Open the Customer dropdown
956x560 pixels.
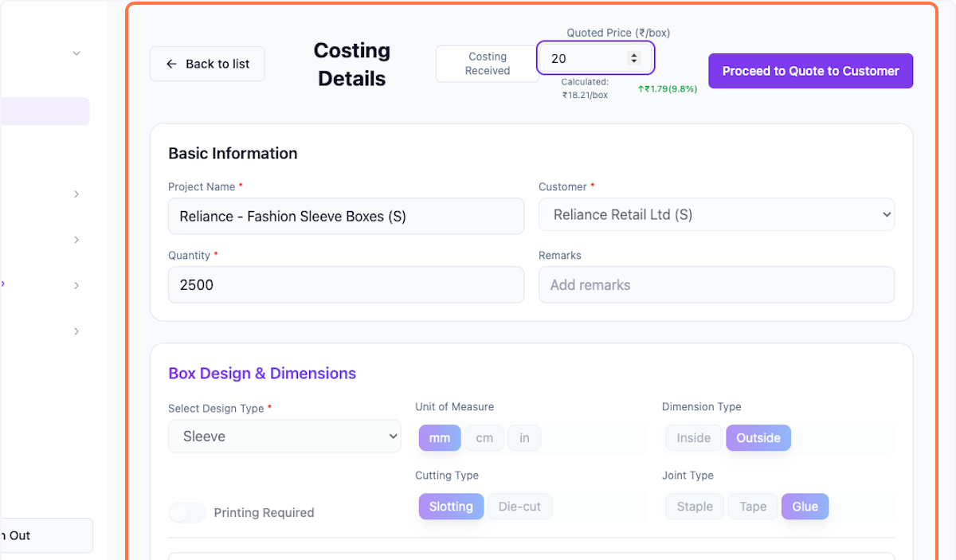click(716, 214)
